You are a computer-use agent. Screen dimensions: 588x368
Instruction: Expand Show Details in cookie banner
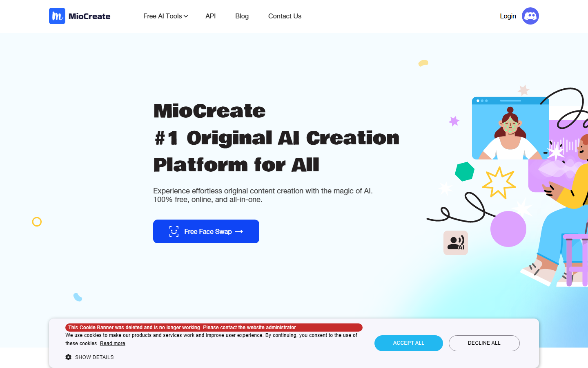pyautogui.click(x=94, y=357)
